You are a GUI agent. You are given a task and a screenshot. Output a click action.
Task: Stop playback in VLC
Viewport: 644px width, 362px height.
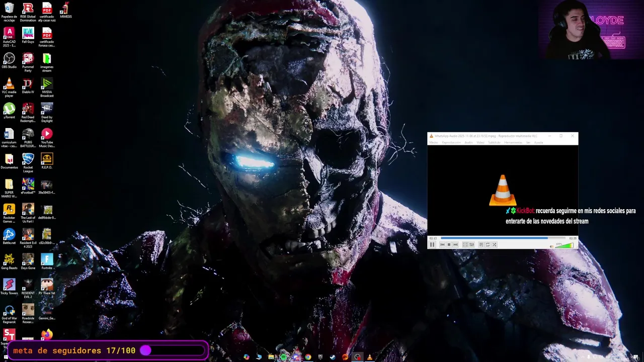[449, 245]
